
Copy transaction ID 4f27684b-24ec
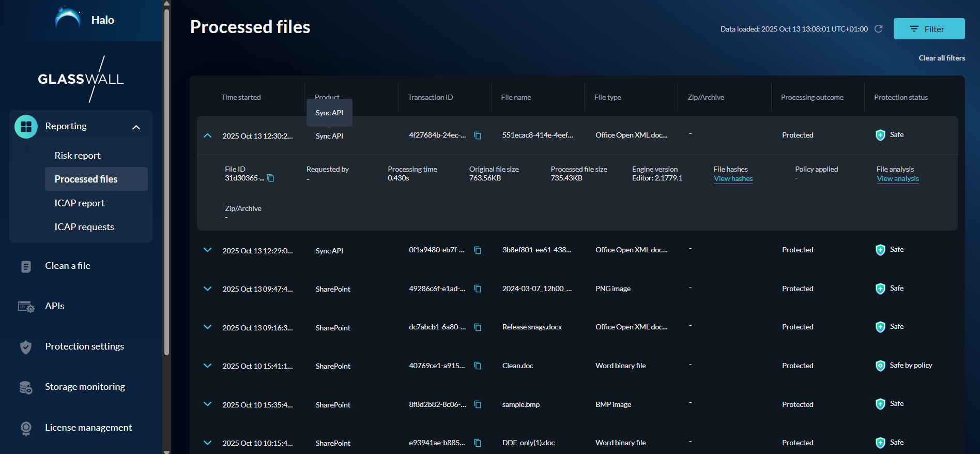[478, 135]
